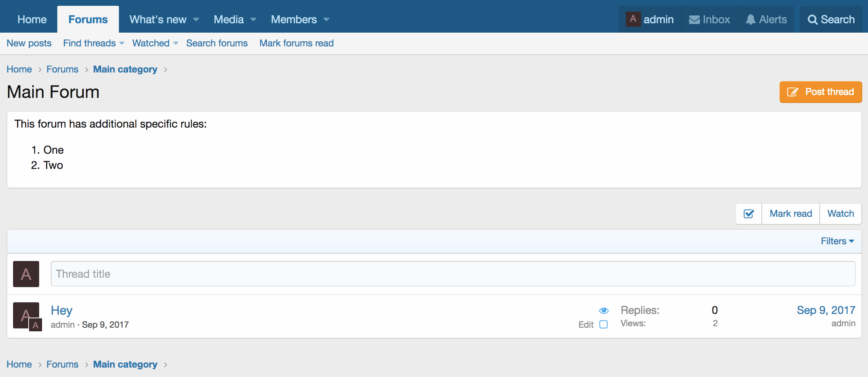Click into the Thread title field
Screen dimensions: 868x377
(453, 274)
